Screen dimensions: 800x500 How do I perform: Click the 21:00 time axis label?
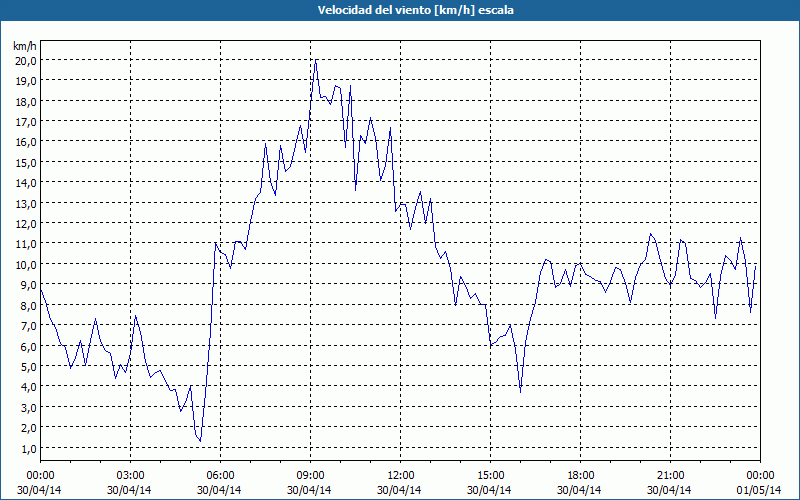coord(670,476)
